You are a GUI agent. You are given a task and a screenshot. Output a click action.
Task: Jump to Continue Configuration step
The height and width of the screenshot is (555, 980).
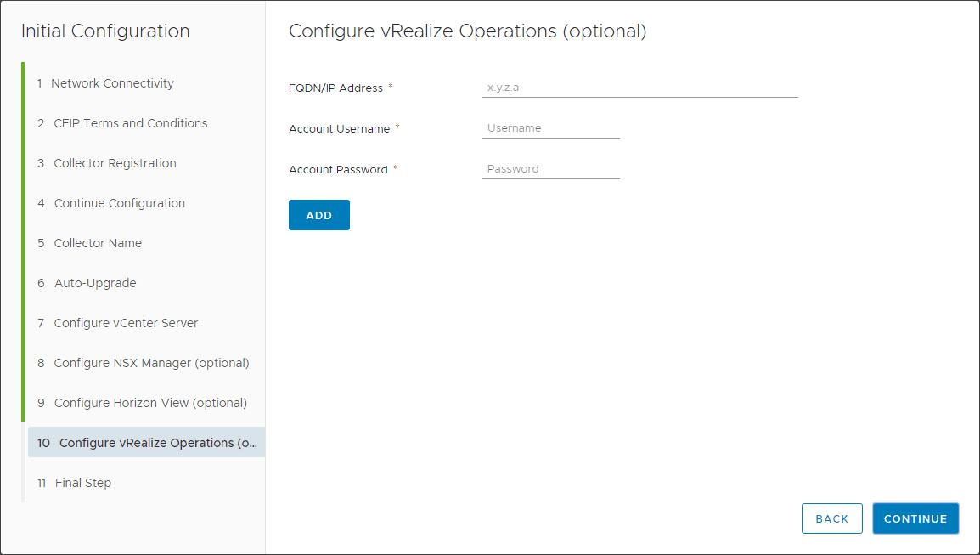coord(119,203)
